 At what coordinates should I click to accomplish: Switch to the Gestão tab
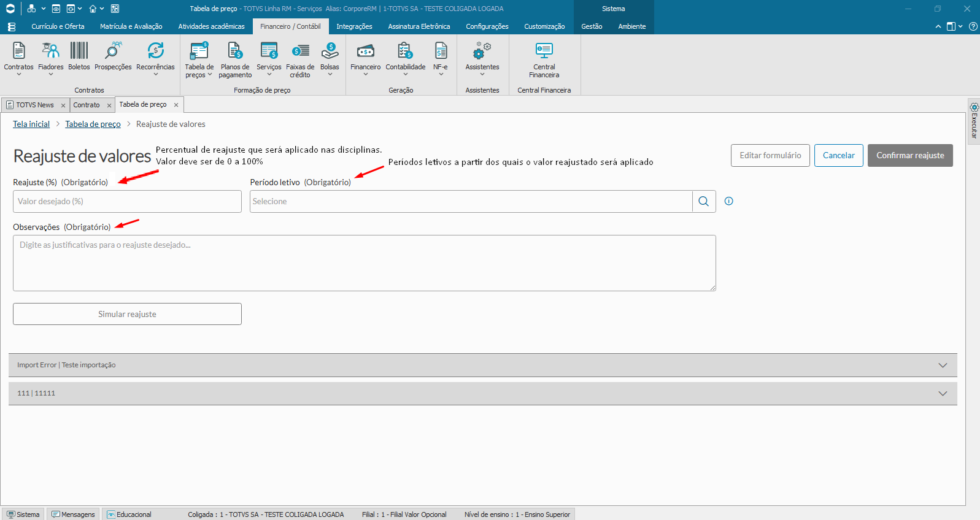tap(592, 26)
